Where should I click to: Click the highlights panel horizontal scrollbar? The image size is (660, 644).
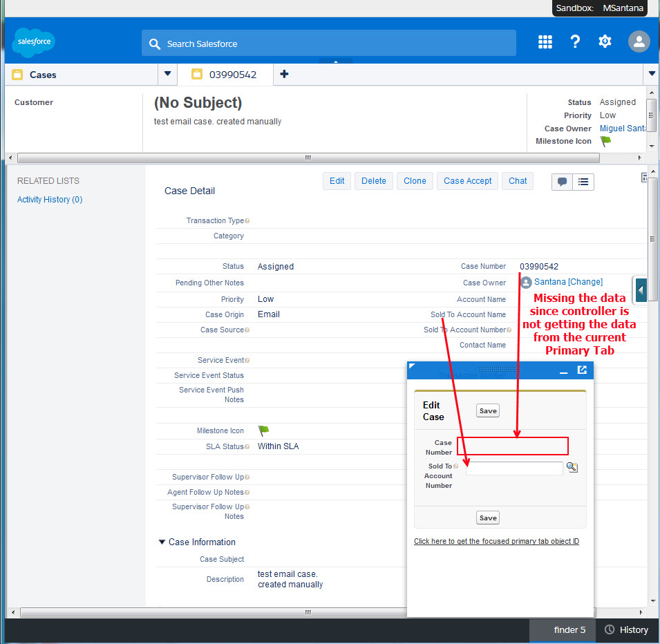[308, 158]
